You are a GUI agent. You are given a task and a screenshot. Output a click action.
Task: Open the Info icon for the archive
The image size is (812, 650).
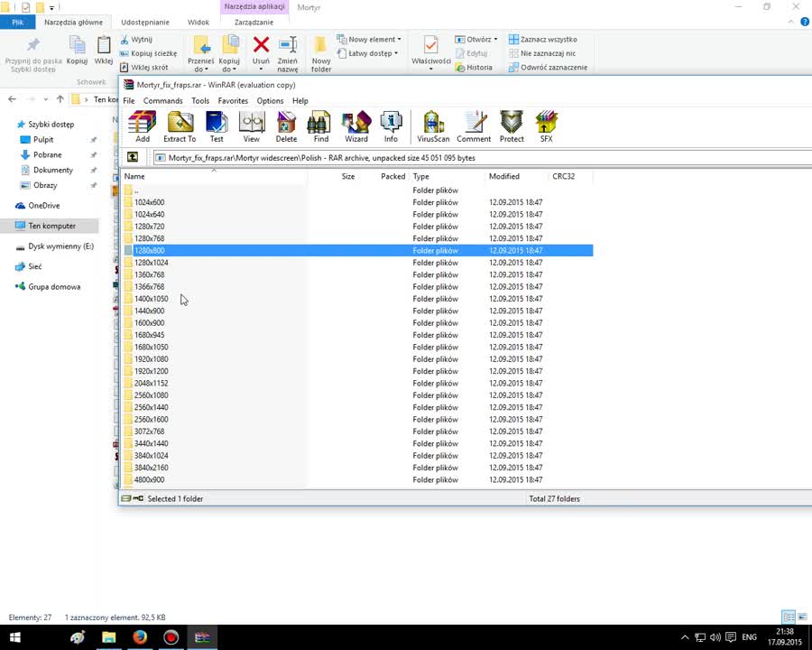point(391,125)
